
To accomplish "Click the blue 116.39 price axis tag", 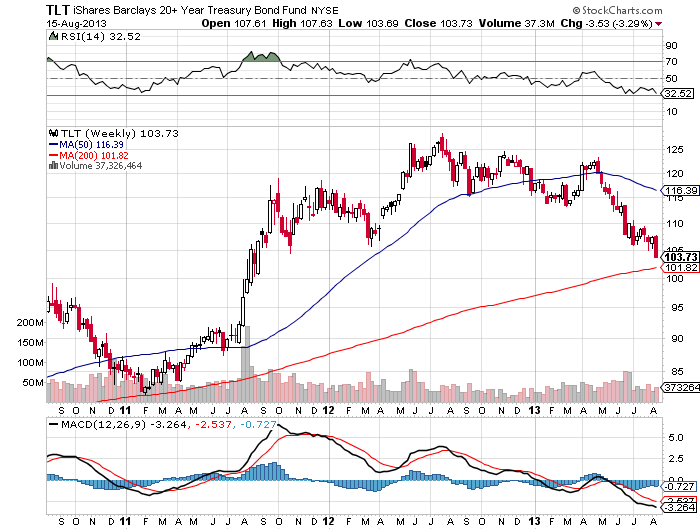I will 679,191.
